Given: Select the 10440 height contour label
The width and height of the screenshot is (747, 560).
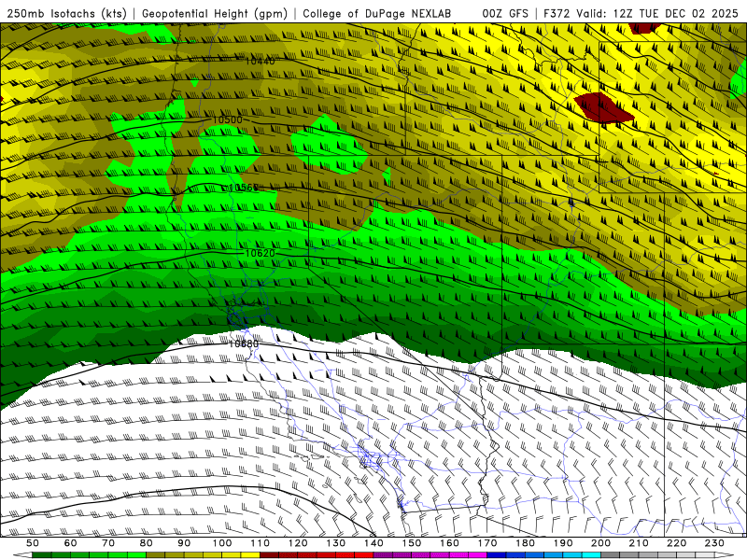Looking at the screenshot, I should coord(261,61).
